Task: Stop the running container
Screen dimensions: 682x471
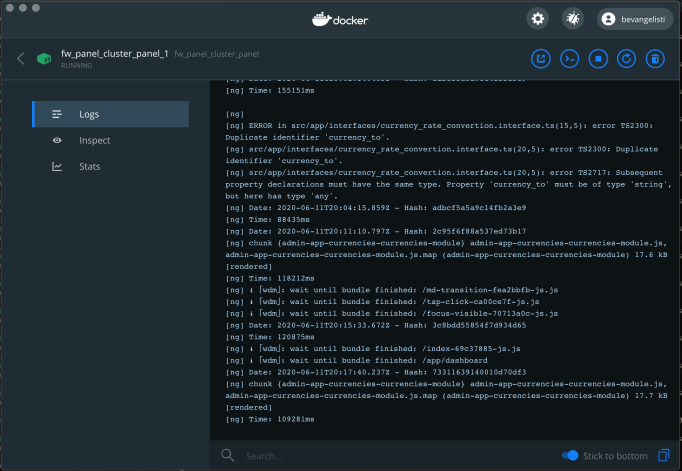Action: 598,59
